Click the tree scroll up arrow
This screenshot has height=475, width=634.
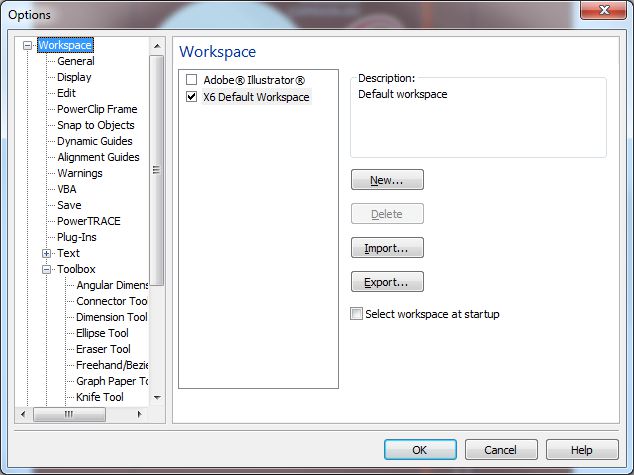tap(157, 46)
